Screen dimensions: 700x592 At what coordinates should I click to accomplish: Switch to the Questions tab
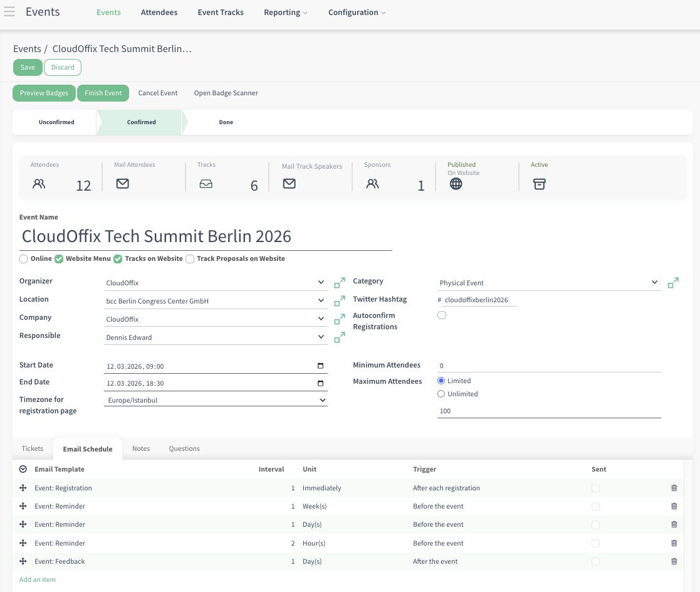coord(184,448)
